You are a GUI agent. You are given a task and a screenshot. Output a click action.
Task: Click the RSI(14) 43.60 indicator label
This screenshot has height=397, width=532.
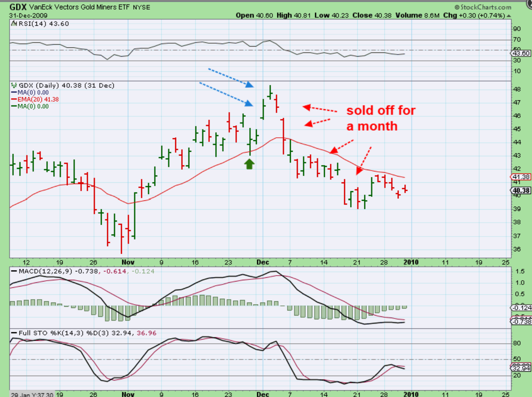tap(44, 24)
